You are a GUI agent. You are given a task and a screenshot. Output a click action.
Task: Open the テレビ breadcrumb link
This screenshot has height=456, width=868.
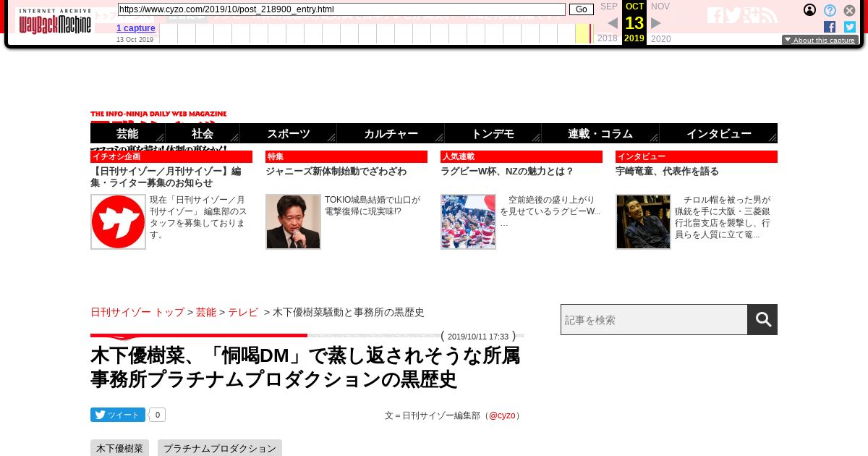click(x=243, y=312)
